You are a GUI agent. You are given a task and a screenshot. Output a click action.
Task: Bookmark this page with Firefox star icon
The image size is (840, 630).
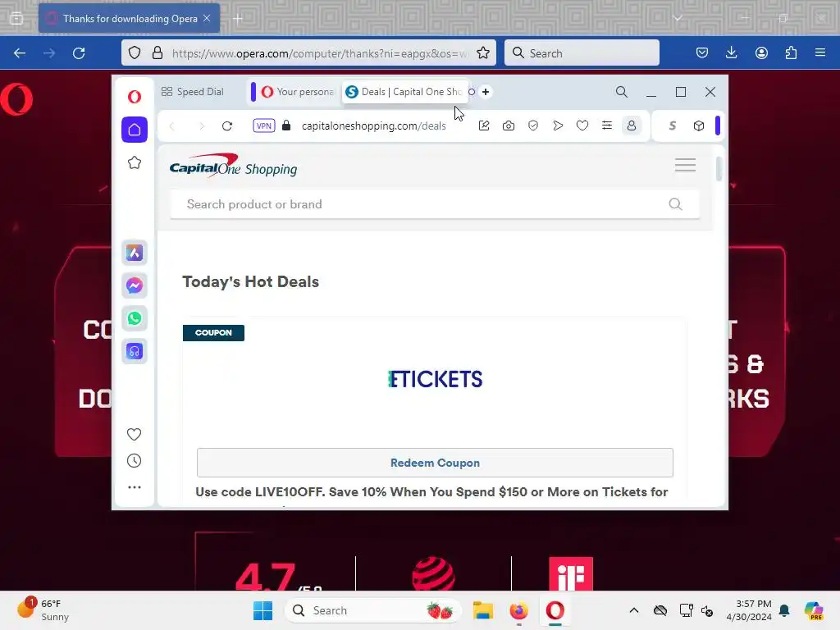pyautogui.click(x=483, y=53)
